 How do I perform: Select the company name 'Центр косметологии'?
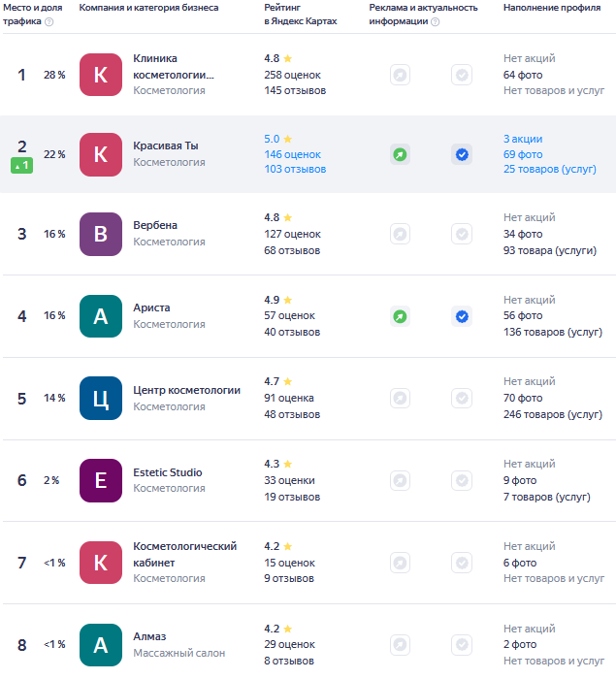coord(186,390)
